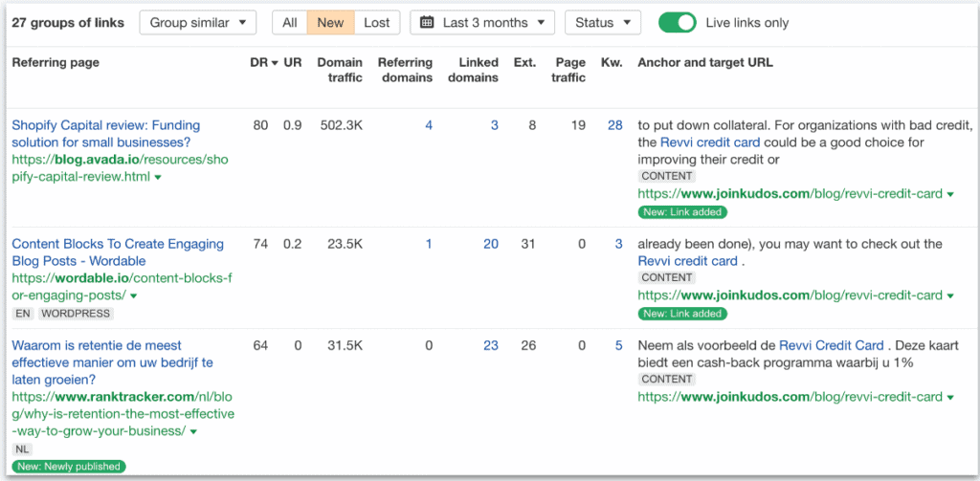Click the arrow after the wordable.io referring URL
980x481 pixels.
[133, 295]
